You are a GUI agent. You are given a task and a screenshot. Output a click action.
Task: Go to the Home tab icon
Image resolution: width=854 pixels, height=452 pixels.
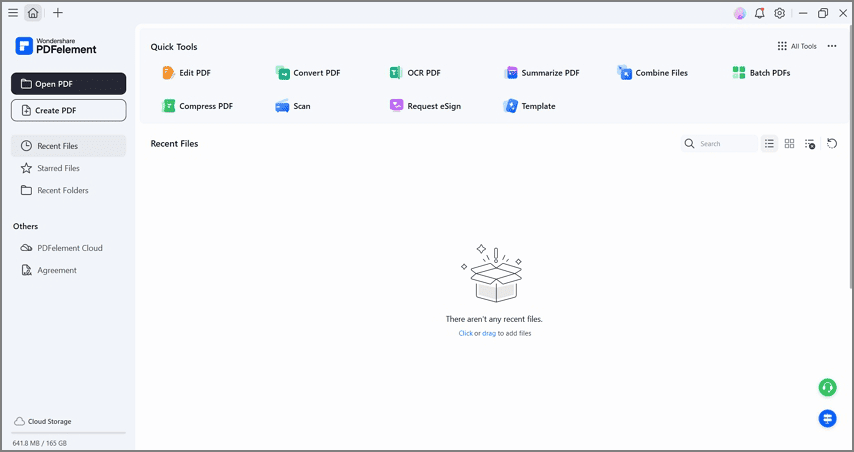tap(33, 13)
